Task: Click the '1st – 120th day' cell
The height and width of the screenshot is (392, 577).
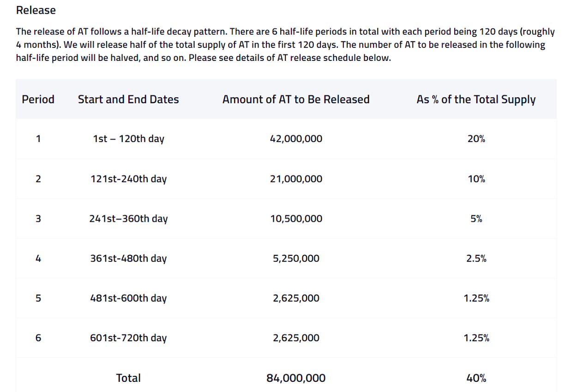Action: coord(128,139)
